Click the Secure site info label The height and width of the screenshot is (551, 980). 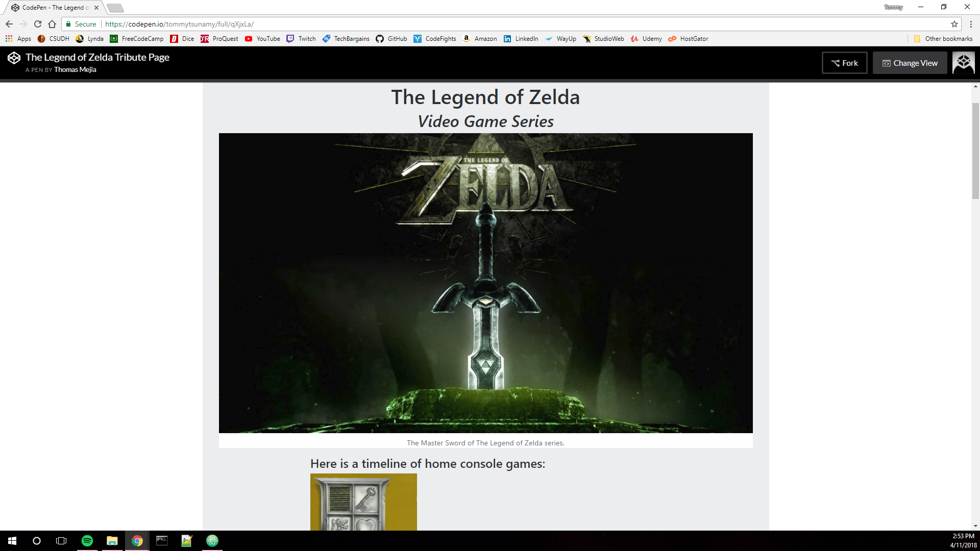click(81, 24)
